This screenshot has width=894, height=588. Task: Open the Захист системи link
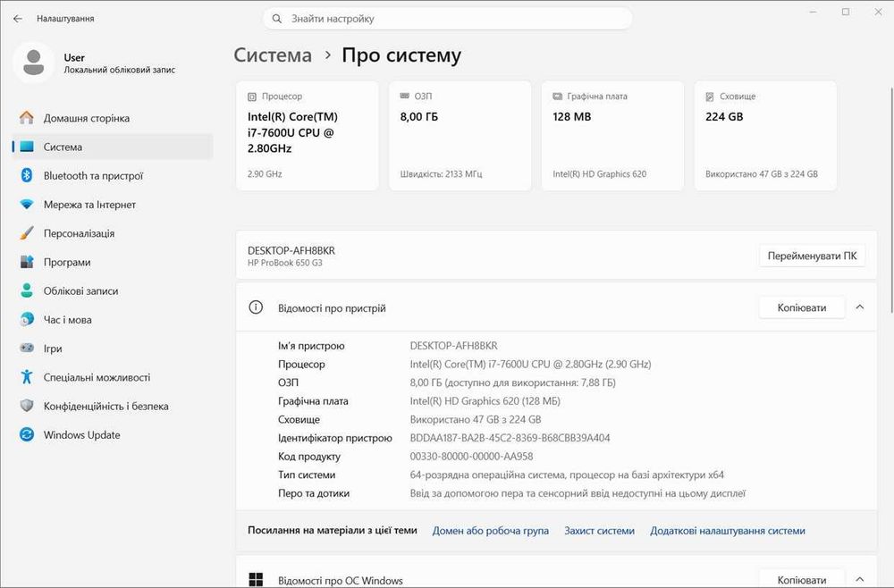tap(599, 531)
